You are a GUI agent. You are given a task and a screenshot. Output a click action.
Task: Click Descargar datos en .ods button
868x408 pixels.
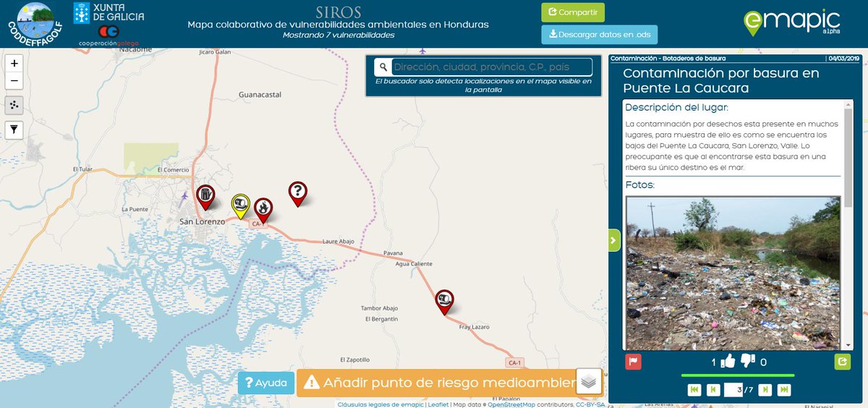pyautogui.click(x=600, y=35)
